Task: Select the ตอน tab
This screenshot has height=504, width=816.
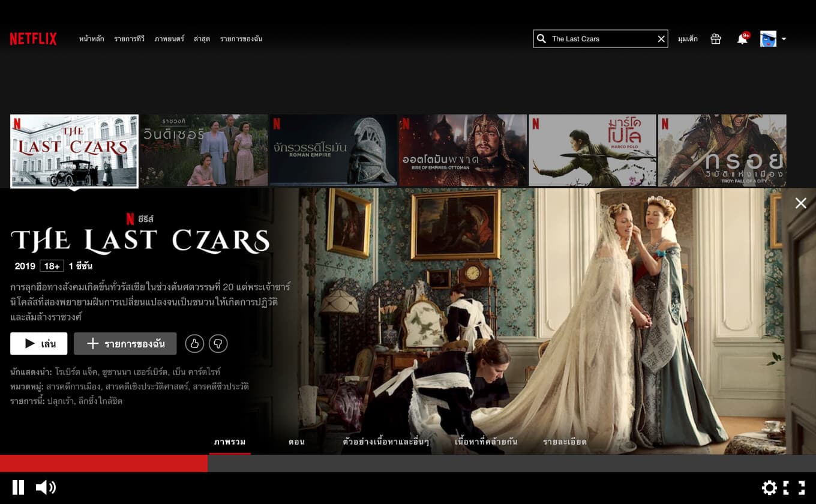Action: [x=296, y=442]
